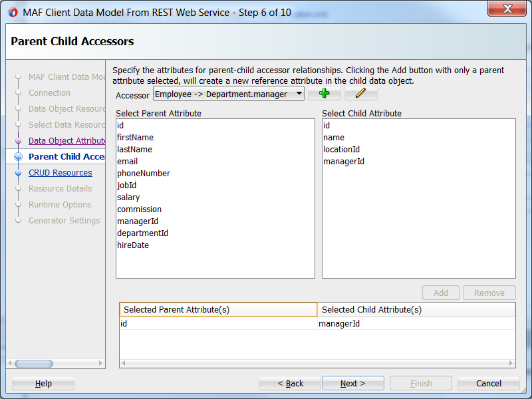Viewport: 532px width, 399px height.
Task: Click the right arrow of the steps panel scrollbar
Action: 100,363
